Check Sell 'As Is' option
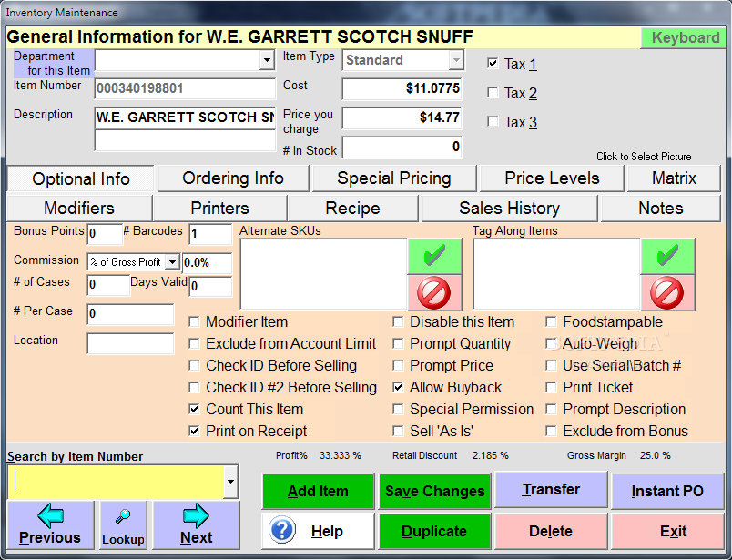This screenshot has width=732, height=560. click(x=398, y=431)
